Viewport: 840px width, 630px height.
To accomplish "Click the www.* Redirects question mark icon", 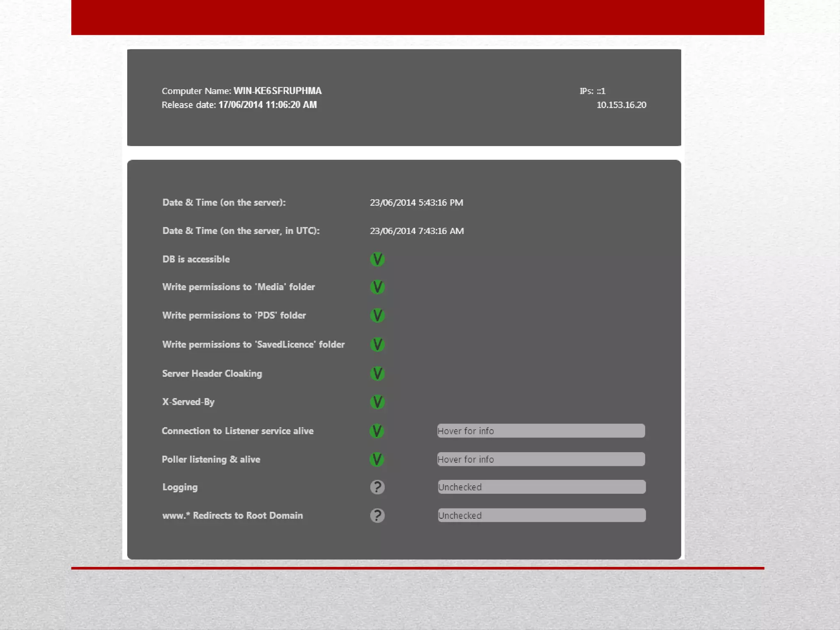I will point(377,516).
